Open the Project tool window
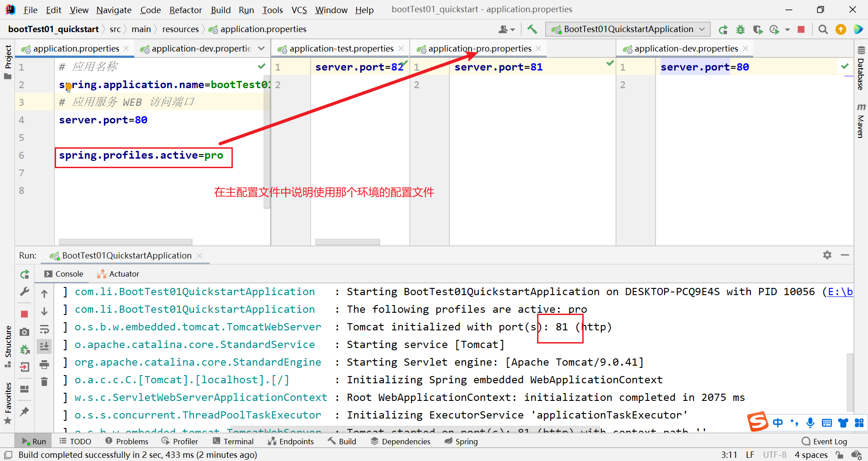Image resolution: width=868 pixels, height=461 pixels. (8, 61)
